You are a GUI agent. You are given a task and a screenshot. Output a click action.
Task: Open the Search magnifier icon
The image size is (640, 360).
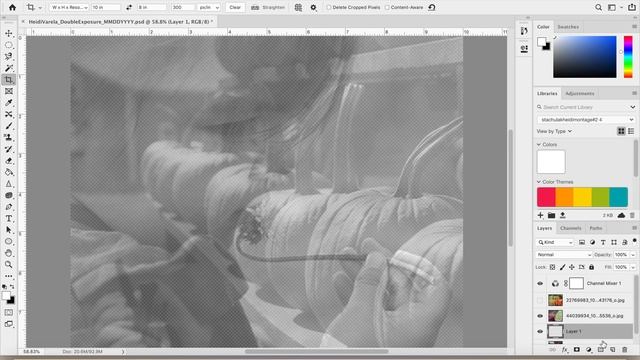coord(598,7)
